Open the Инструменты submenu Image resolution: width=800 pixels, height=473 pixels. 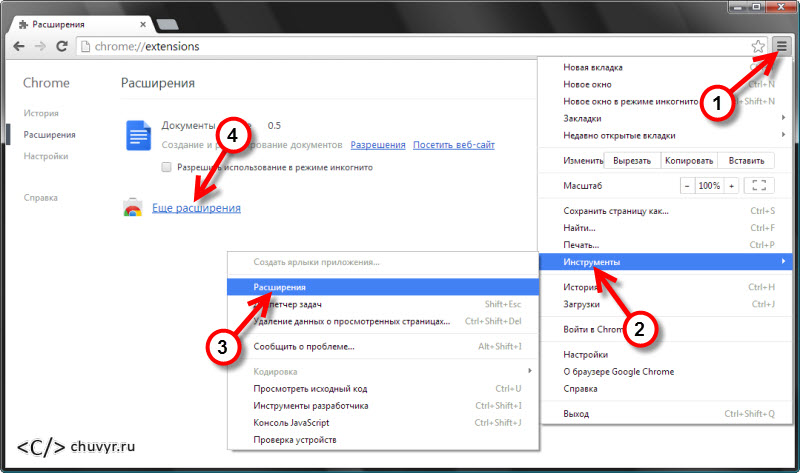[x=664, y=262]
